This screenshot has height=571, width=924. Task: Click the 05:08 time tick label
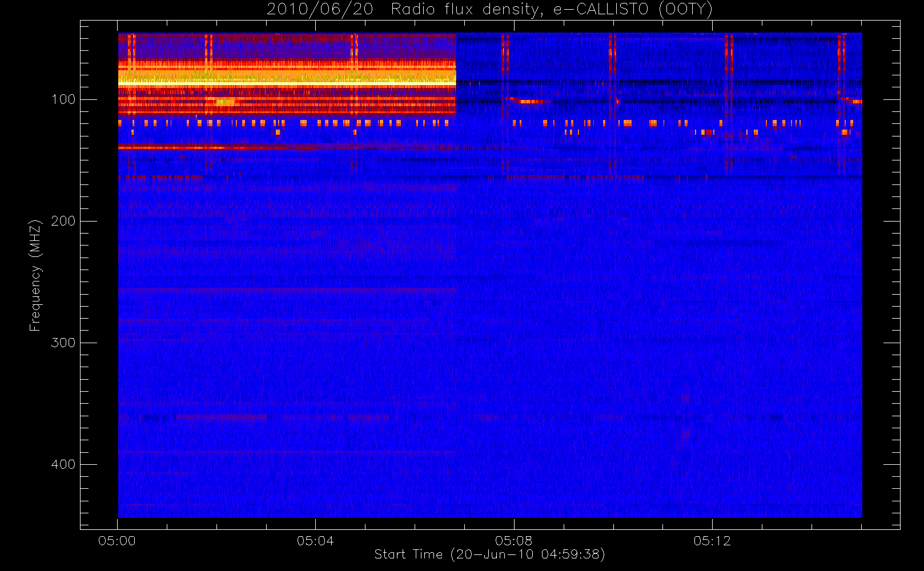pos(514,541)
